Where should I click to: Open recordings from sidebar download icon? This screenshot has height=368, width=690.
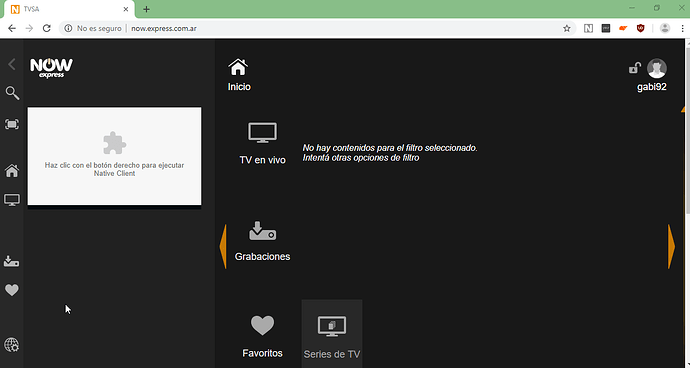click(11, 261)
